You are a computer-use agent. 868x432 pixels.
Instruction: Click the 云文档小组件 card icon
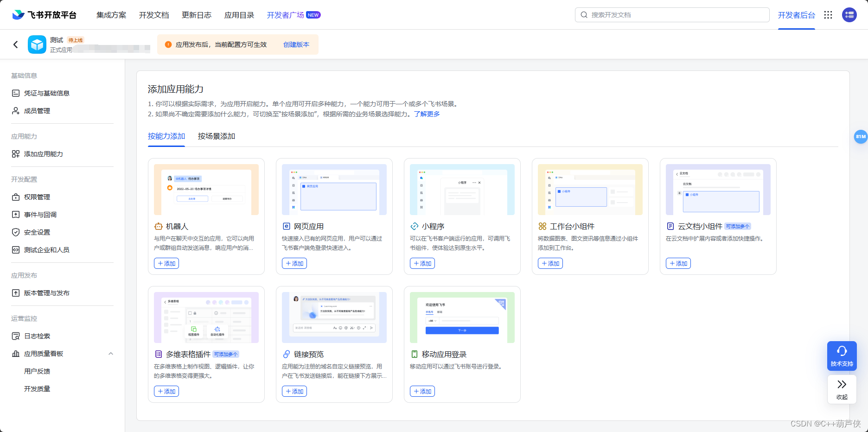tap(670, 226)
